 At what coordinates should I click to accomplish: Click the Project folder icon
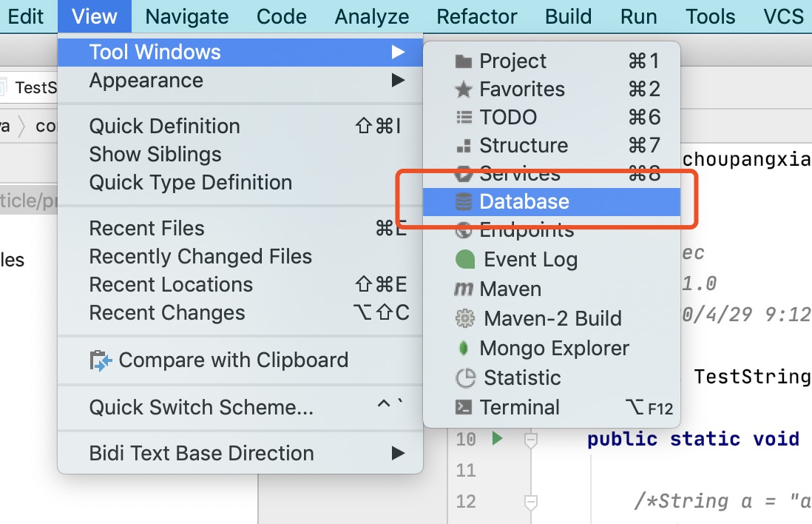[464, 61]
